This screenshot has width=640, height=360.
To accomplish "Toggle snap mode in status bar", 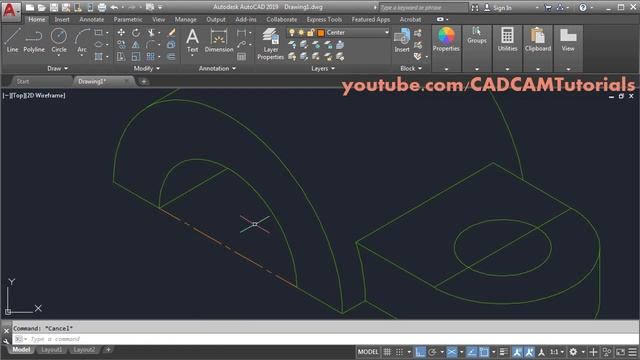I will [x=400, y=352].
